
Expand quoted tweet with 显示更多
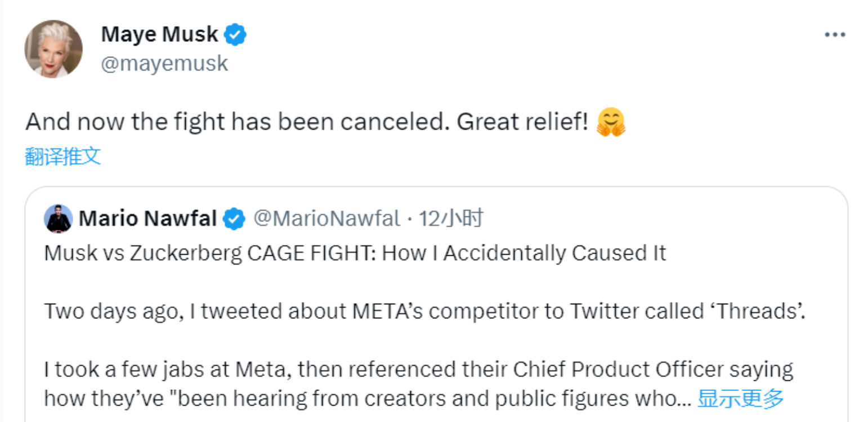click(x=740, y=398)
